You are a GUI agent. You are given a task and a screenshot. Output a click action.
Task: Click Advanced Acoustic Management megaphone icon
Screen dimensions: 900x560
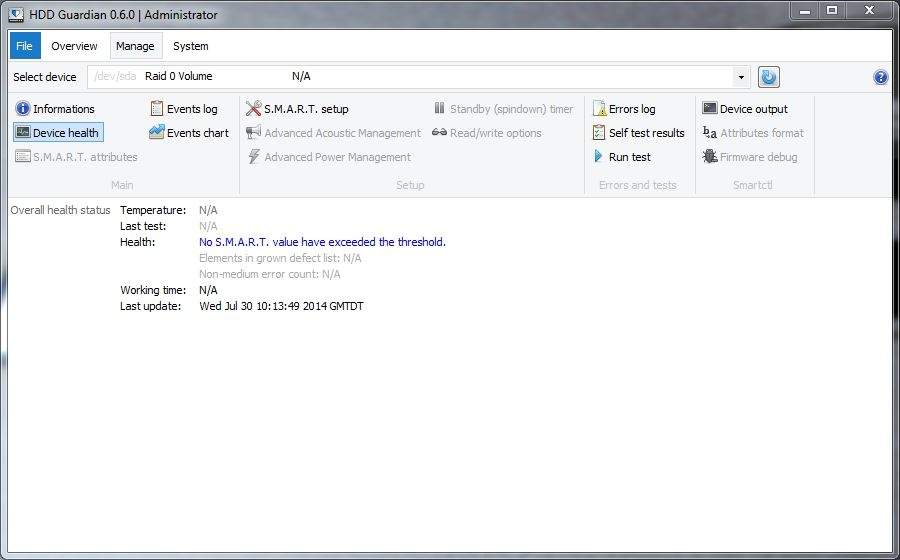pyautogui.click(x=253, y=133)
